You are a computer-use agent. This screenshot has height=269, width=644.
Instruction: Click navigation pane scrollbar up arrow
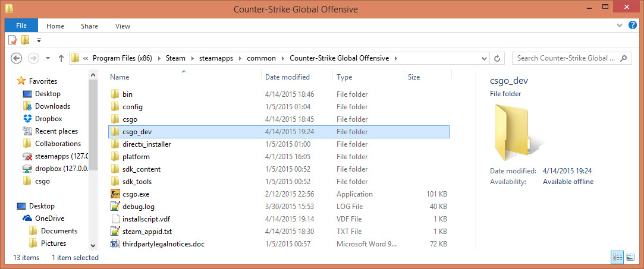tap(93, 75)
